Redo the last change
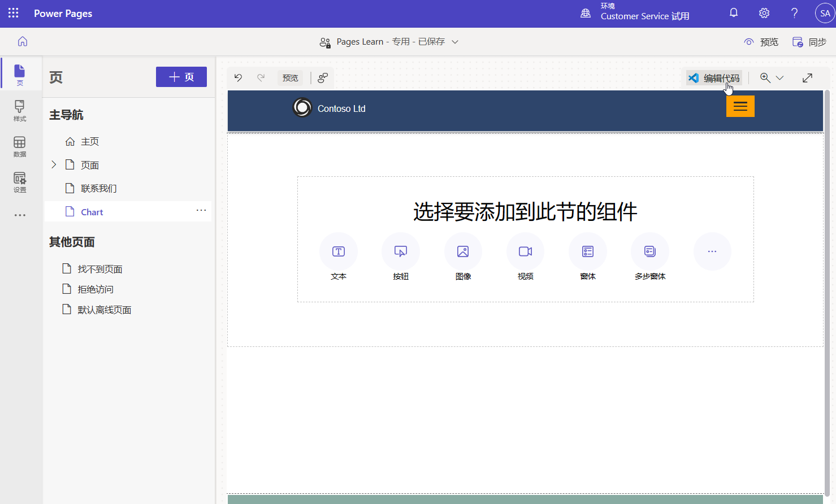This screenshot has width=836, height=504. pyautogui.click(x=261, y=78)
